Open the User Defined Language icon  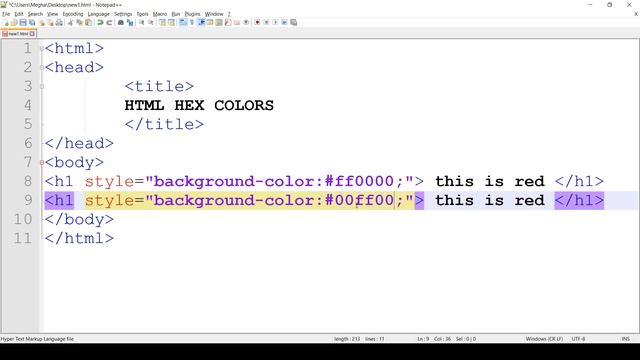coord(210,22)
